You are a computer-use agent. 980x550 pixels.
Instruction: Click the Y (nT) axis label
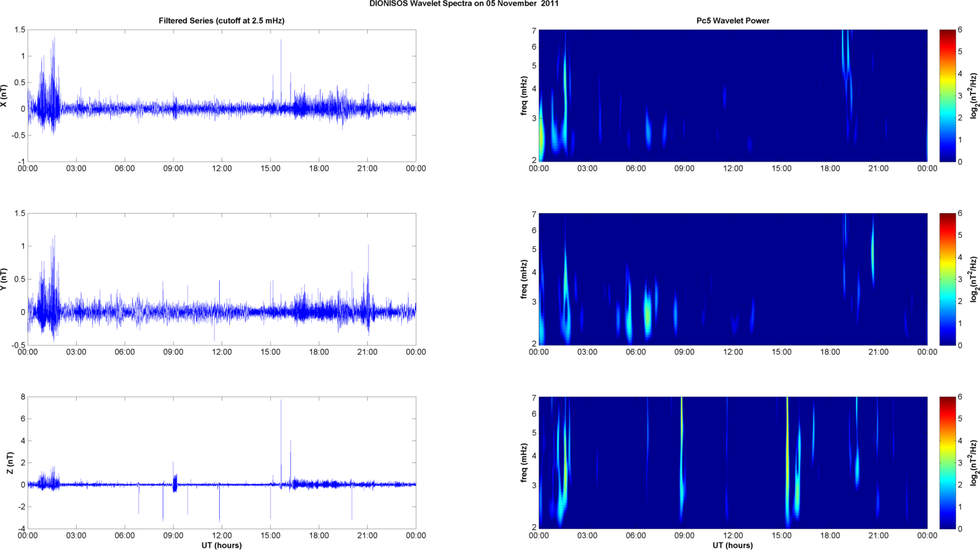click(x=5, y=279)
